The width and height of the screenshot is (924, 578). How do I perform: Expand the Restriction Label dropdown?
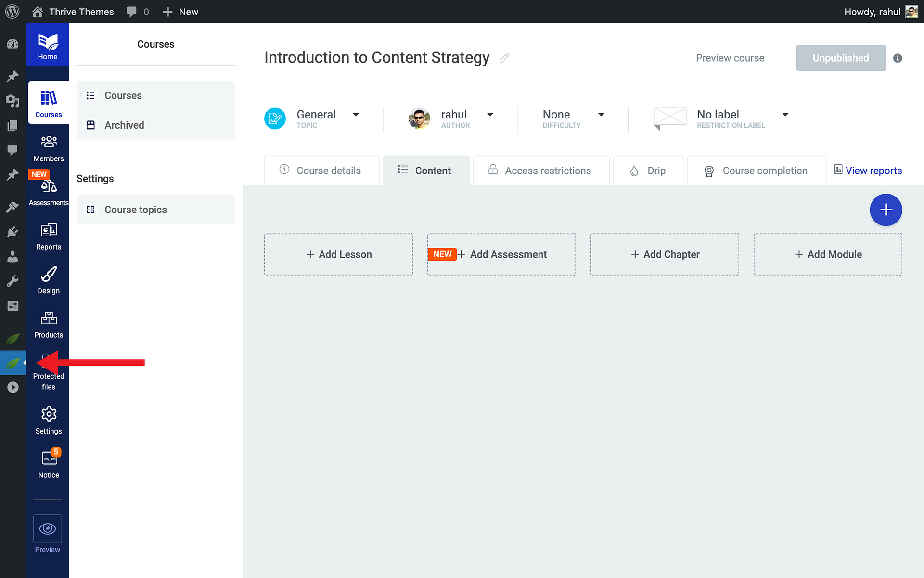point(785,115)
